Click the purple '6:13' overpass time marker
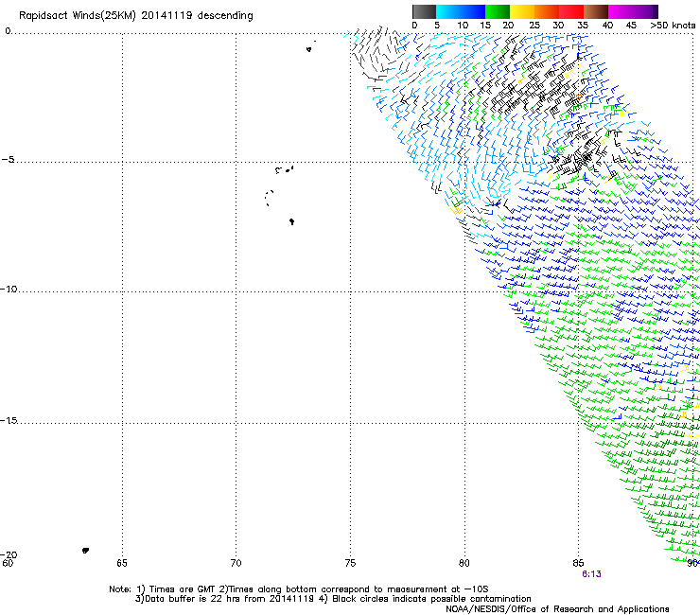The image size is (700, 615). (591, 574)
